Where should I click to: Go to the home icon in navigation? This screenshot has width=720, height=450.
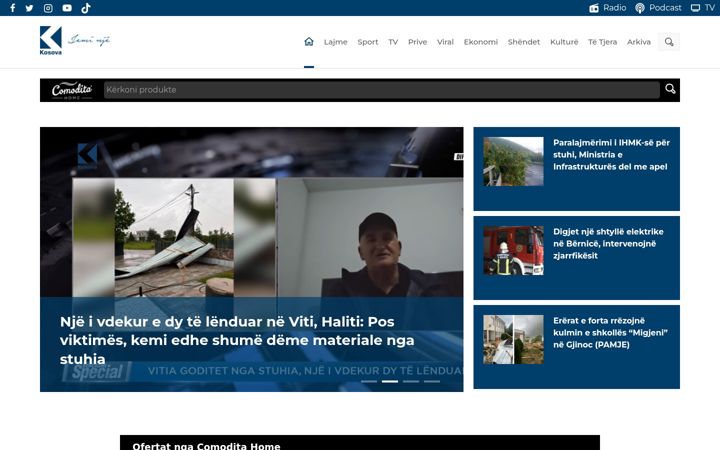(x=309, y=42)
